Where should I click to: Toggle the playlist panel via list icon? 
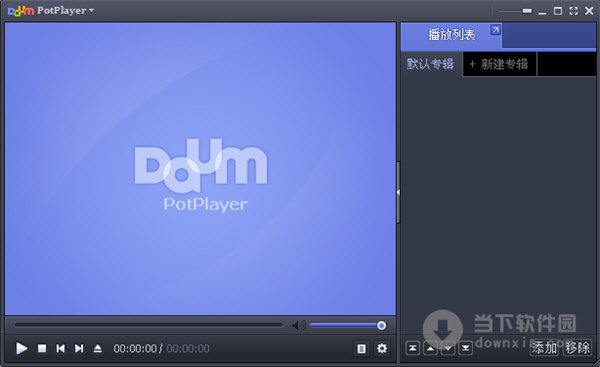(361, 348)
